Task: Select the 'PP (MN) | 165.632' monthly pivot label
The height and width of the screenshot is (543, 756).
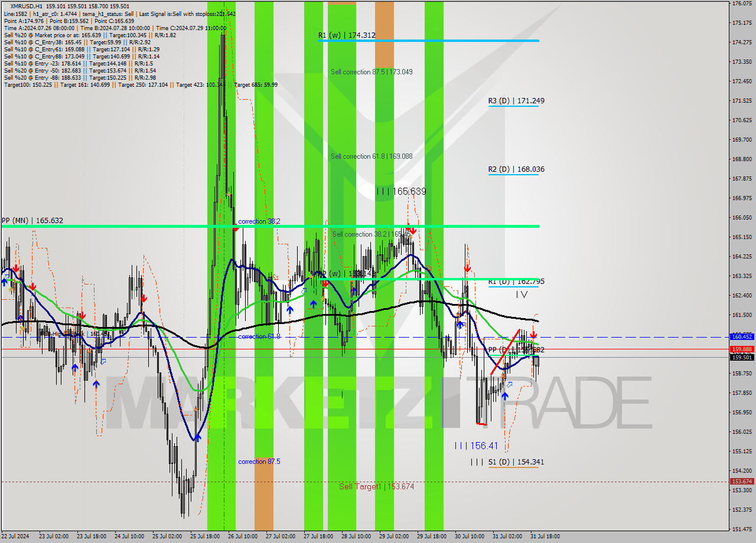Action: [32, 221]
